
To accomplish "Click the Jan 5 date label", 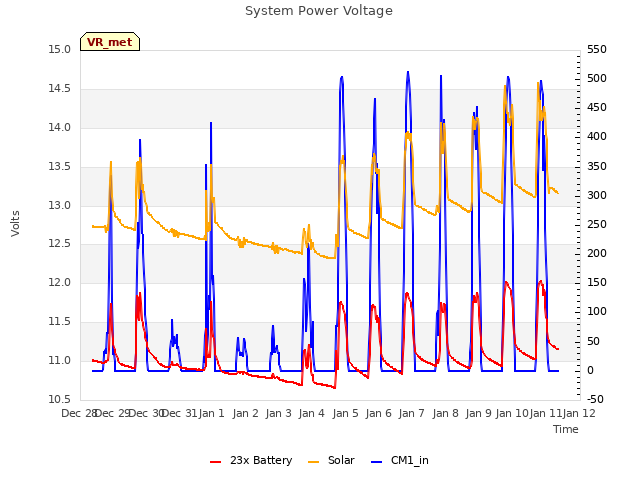I will (x=345, y=413).
